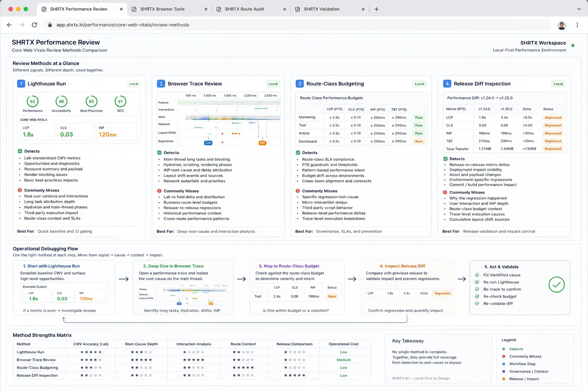Image resolution: width=588 pixels, height=392 pixels.
Task: Click the blue LCP marker in the trace chart
Action: (x=208, y=143)
